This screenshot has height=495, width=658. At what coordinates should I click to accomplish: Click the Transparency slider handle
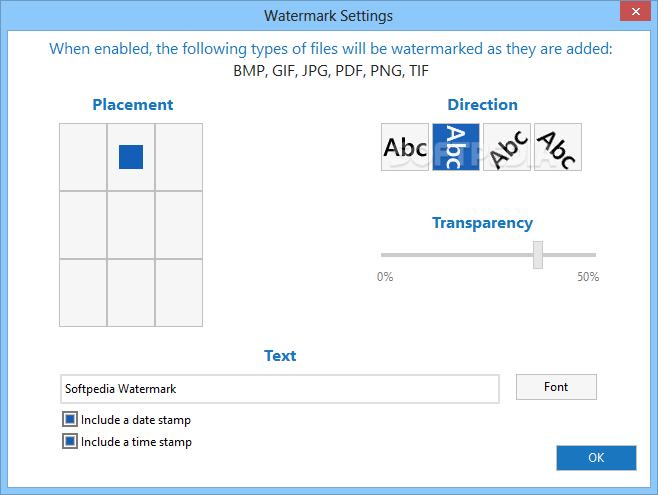[538, 255]
